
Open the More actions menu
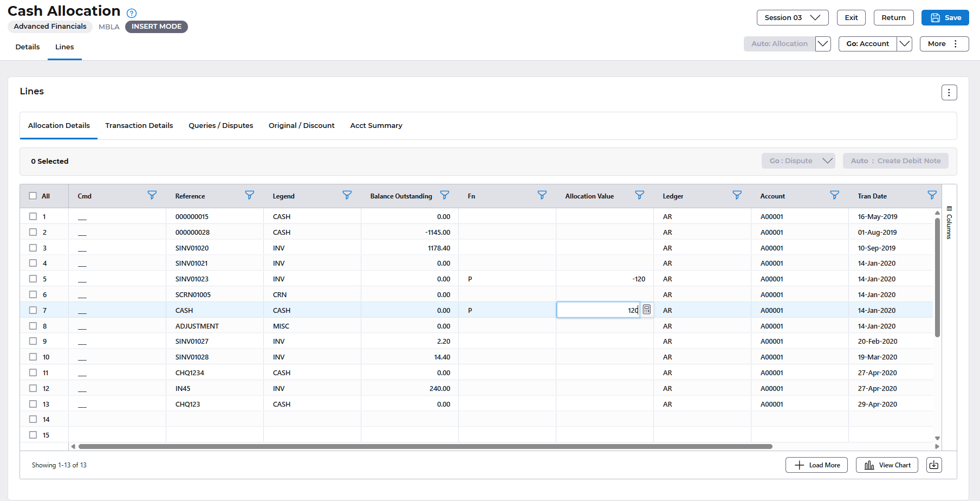(x=944, y=44)
